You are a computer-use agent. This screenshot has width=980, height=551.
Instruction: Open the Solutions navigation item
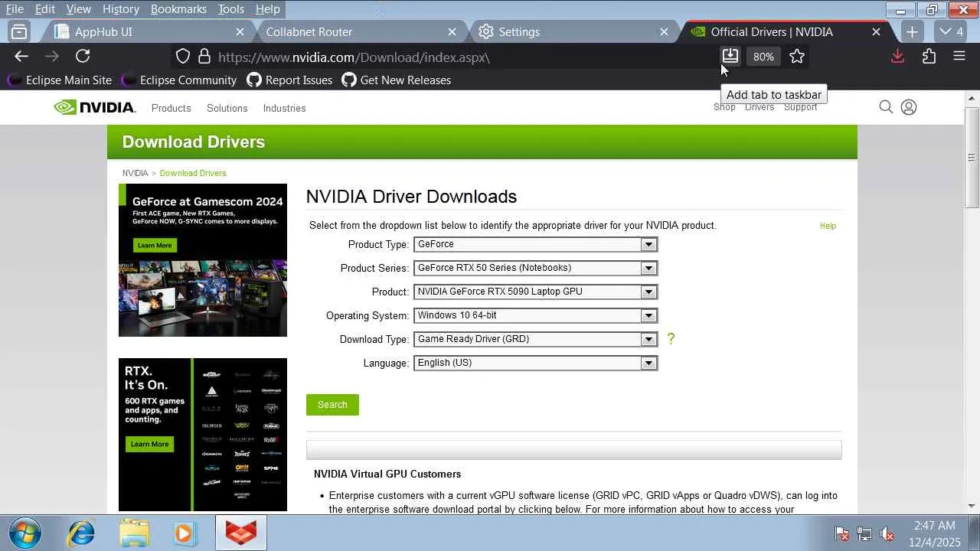[x=227, y=108]
